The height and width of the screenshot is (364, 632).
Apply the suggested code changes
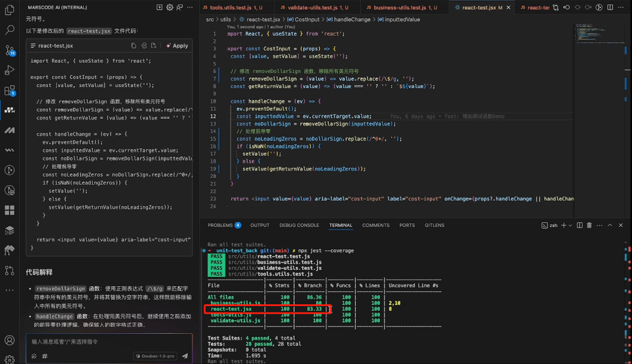[177, 46]
